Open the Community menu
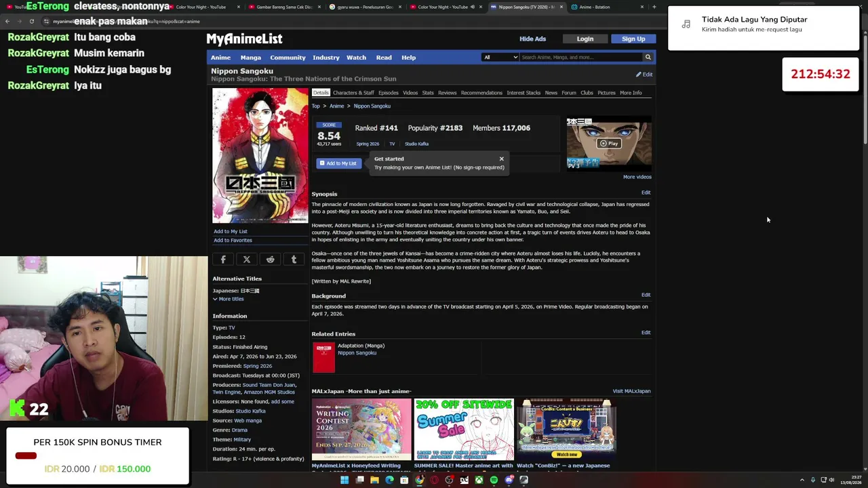The image size is (868, 488). (x=288, y=58)
